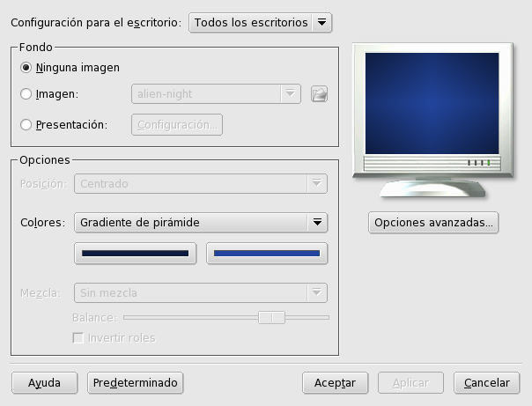Click the Predeterminado button
The image size is (532, 406).
[135, 383]
